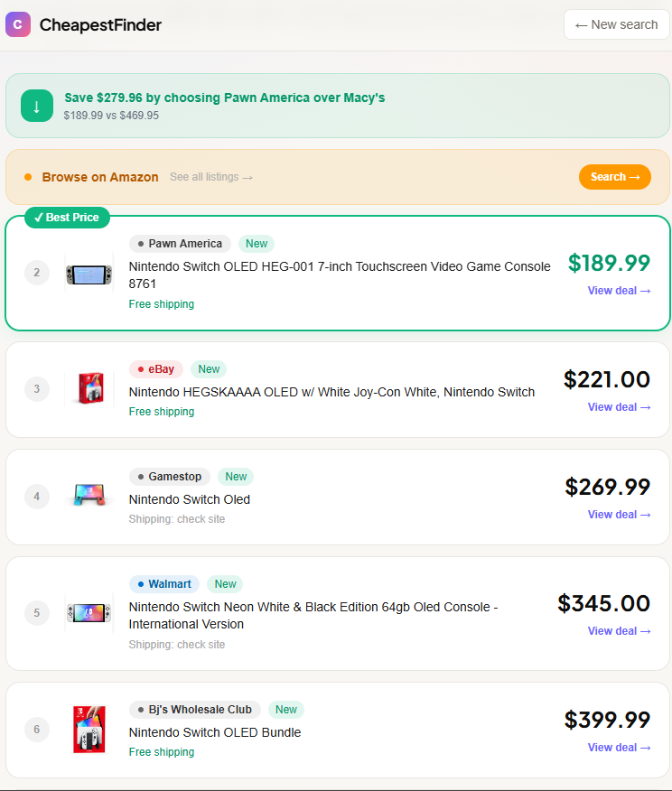
Task: Click the "New" badge on the Pawn America listing
Action: click(x=256, y=243)
